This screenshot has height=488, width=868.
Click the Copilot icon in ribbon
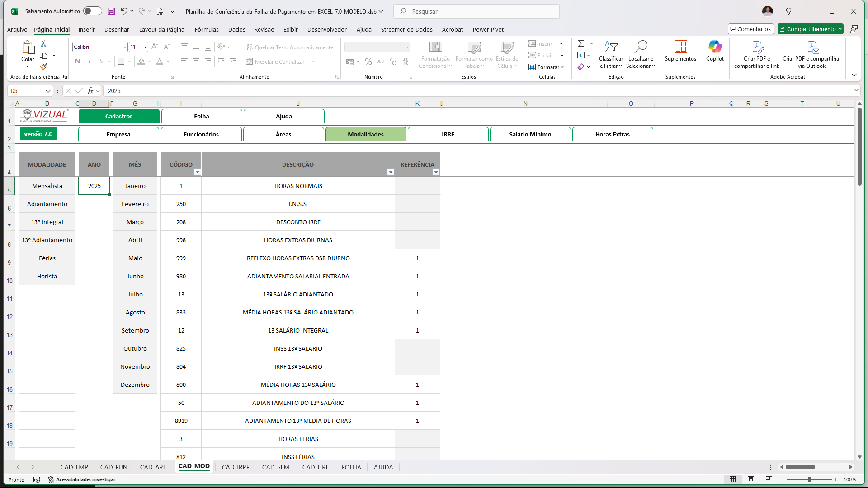(x=715, y=47)
